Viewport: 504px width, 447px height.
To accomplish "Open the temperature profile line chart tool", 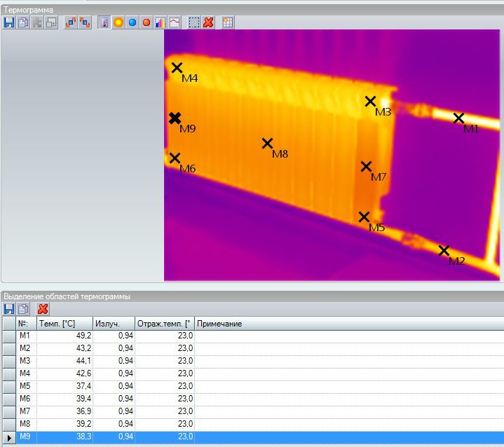I will (x=175, y=22).
